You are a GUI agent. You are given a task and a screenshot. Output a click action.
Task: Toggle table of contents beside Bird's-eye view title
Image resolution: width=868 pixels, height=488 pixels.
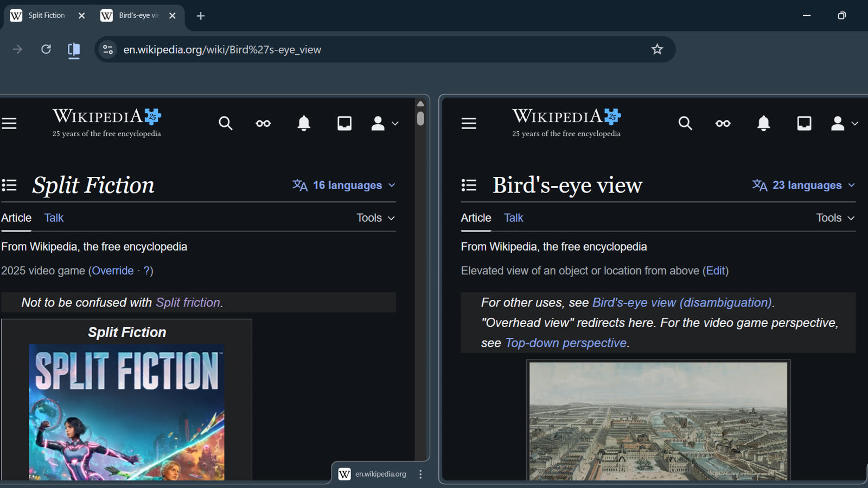coord(469,185)
